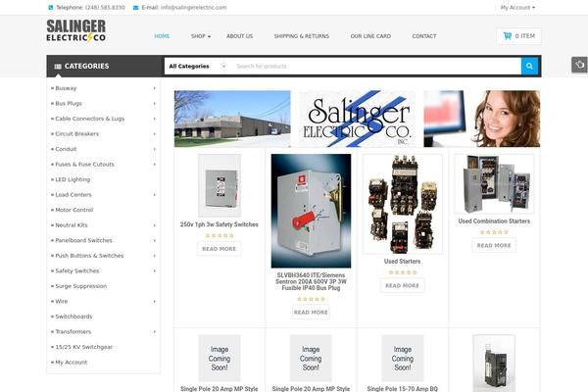Click star rating under Used Combination Starters
The image size is (588, 392).
494,232
